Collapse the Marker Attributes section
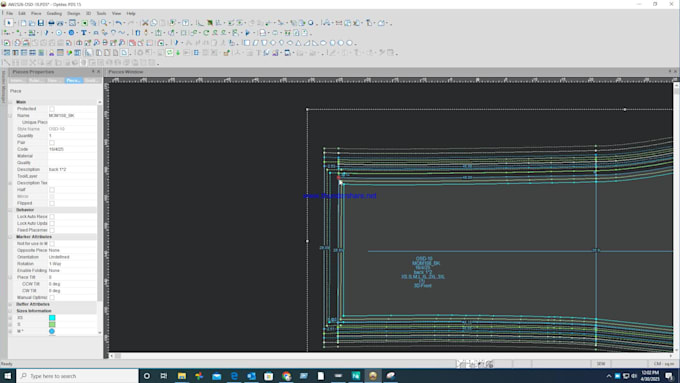This screenshot has width=680, height=383. pyautogui.click(x=11, y=237)
